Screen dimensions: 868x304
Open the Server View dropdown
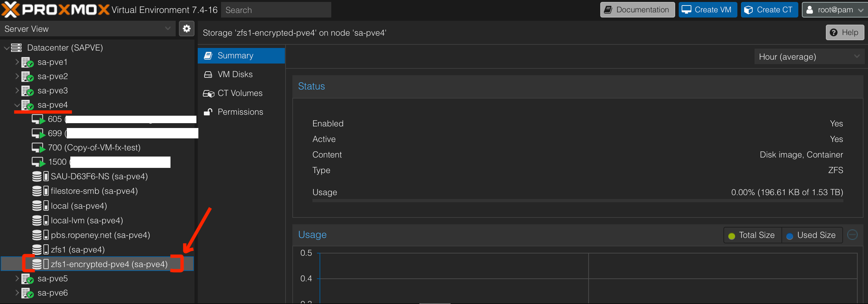[88, 29]
